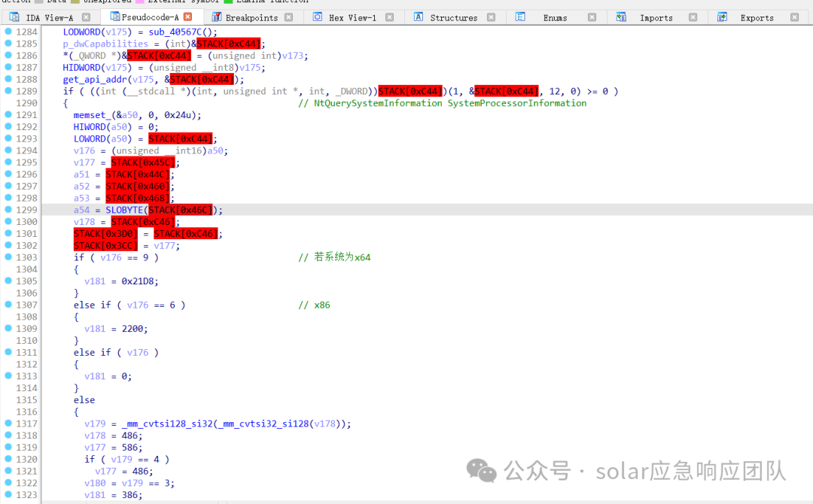The width and height of the screenshot is (813, 504).
Task: Toggle breakpoint dot on line 1309
Action: [x=8, y=328]
